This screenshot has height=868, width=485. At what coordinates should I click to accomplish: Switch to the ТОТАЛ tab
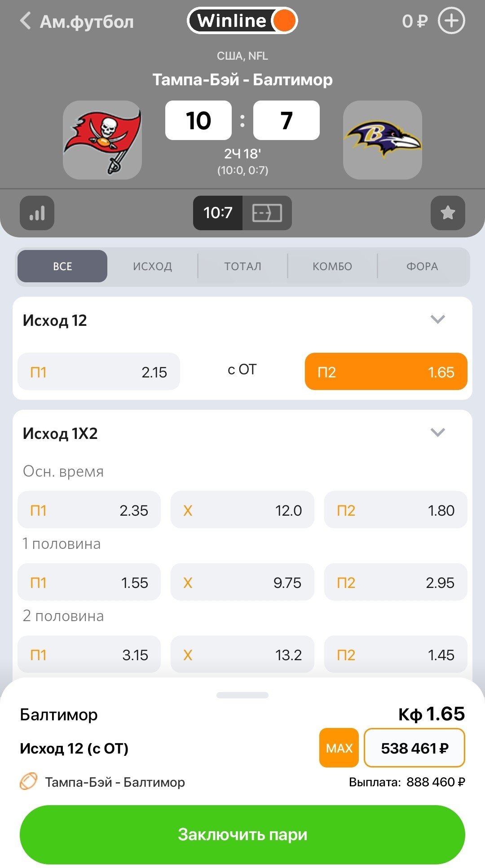point(242,266)
